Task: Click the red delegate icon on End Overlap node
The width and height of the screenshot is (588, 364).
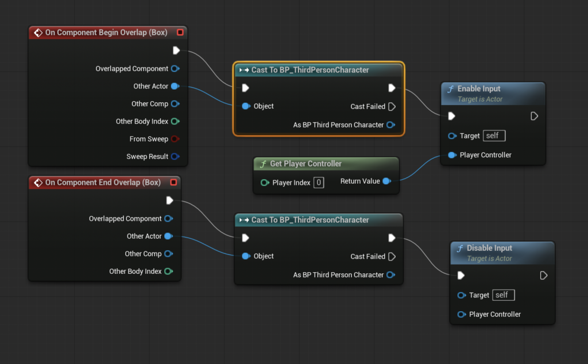Action: click(173, 183)
